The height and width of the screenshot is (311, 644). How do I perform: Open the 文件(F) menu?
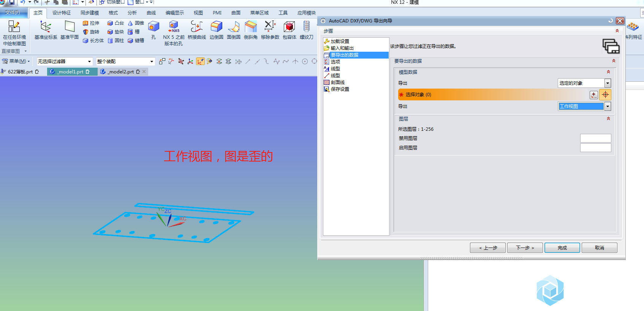13,13
